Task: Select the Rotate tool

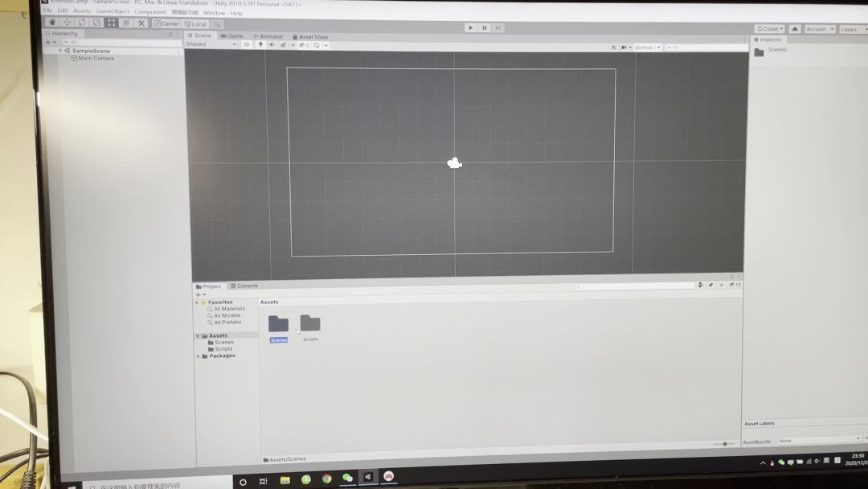Action: click(x=81, y=23)
